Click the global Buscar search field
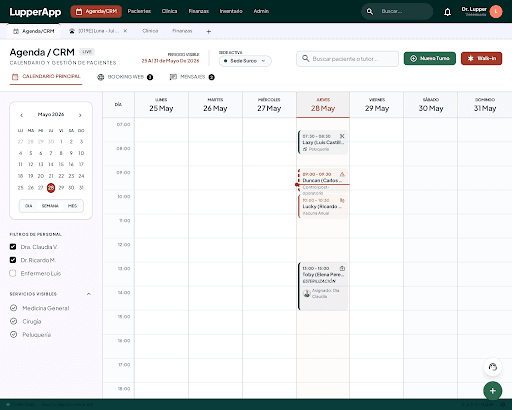The image size is (512, 410). (397, 12)
